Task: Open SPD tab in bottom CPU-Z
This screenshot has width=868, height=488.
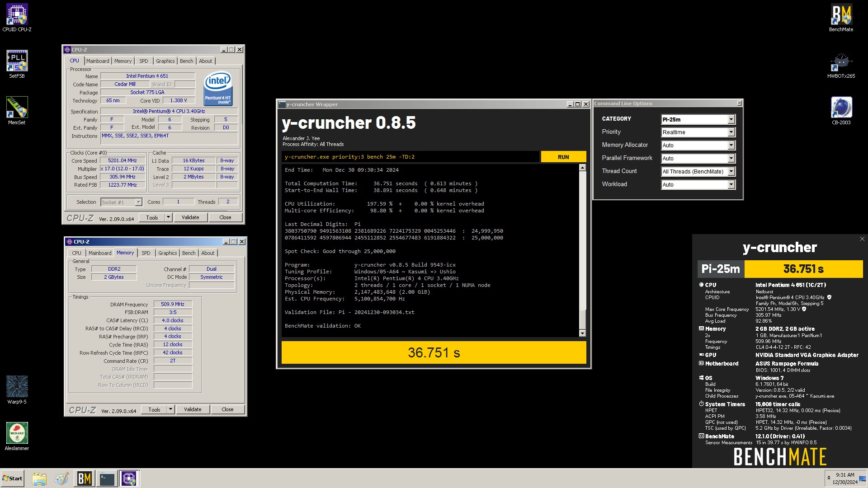Action: [146, 253]
